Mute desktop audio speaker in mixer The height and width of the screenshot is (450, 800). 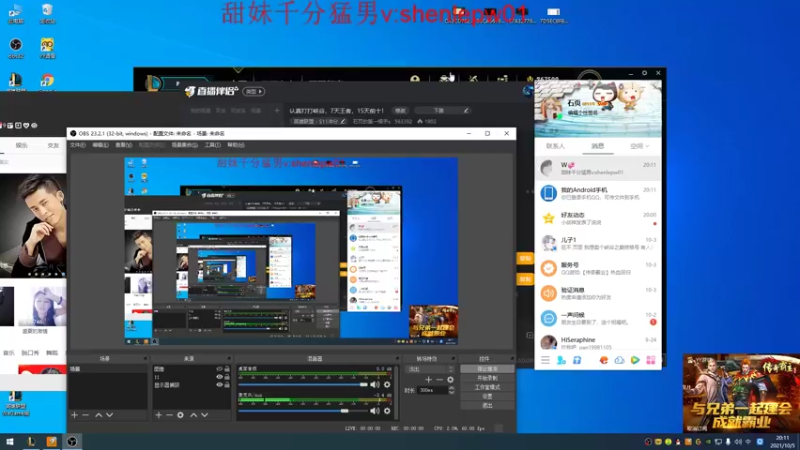click(375, 385)
